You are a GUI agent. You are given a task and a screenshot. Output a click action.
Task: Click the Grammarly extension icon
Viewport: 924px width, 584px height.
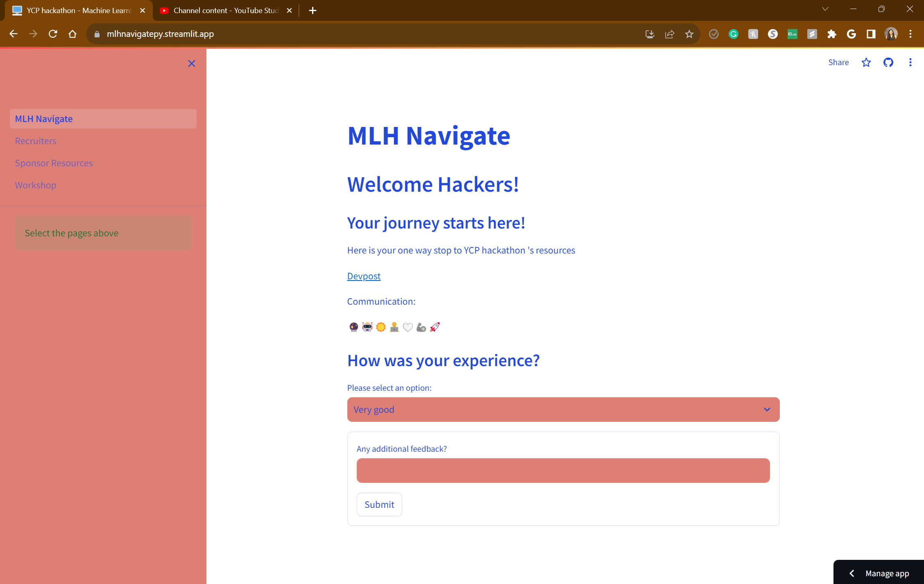point(733,34)
